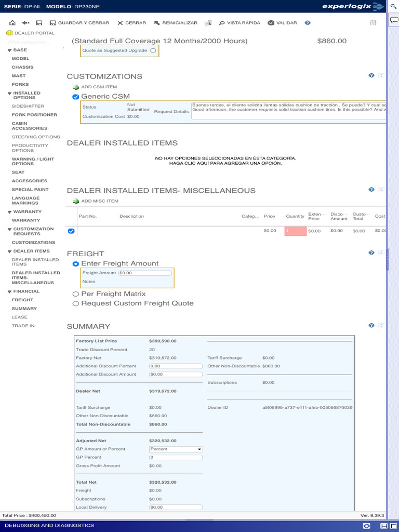Click the Local Delivery input field

(176, 508)
